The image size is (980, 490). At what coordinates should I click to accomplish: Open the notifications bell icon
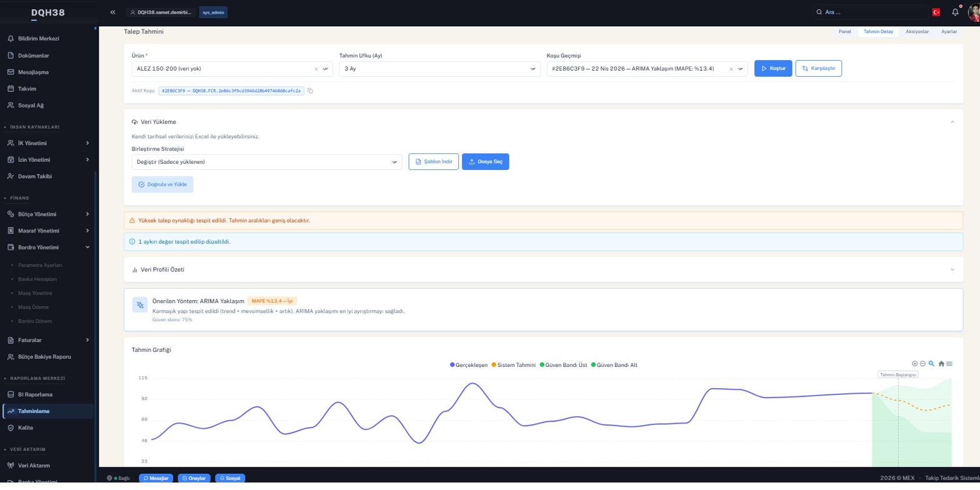pyautogui.click(x=955, y=12)
